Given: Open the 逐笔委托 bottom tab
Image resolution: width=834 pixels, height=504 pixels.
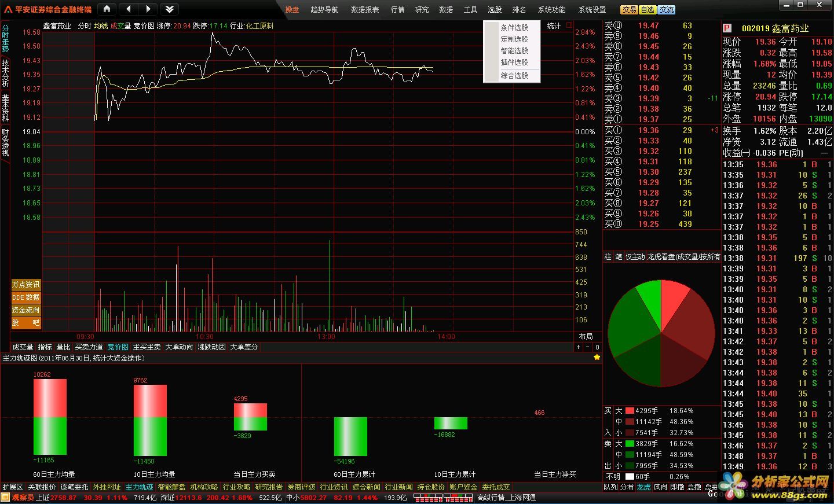Looking at the screenshot, I should click(74, 487).
